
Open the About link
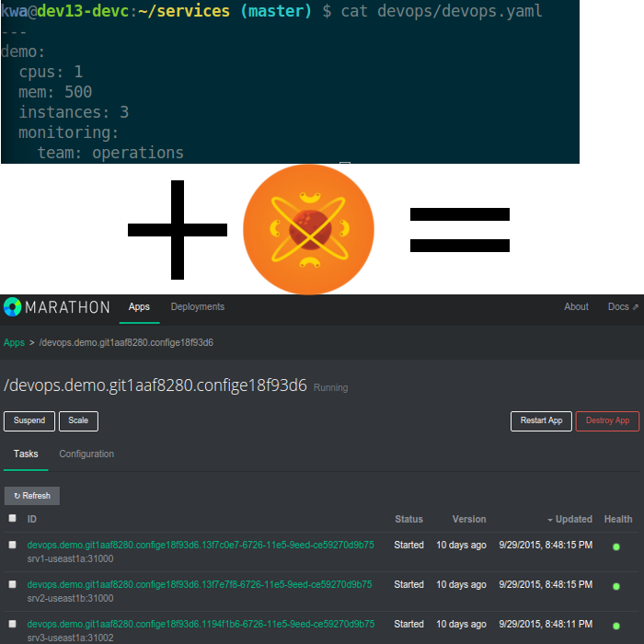point(576,306)
